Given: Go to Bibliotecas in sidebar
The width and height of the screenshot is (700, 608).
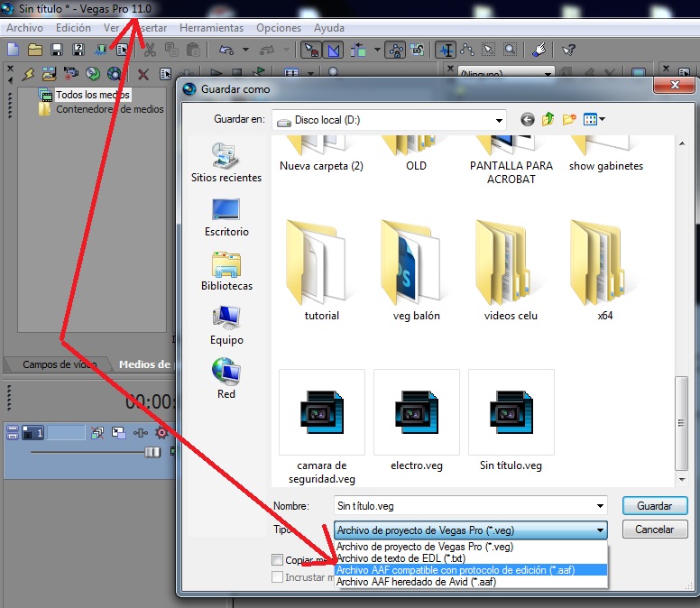Looking at the screenshot, I should [226, 271].
